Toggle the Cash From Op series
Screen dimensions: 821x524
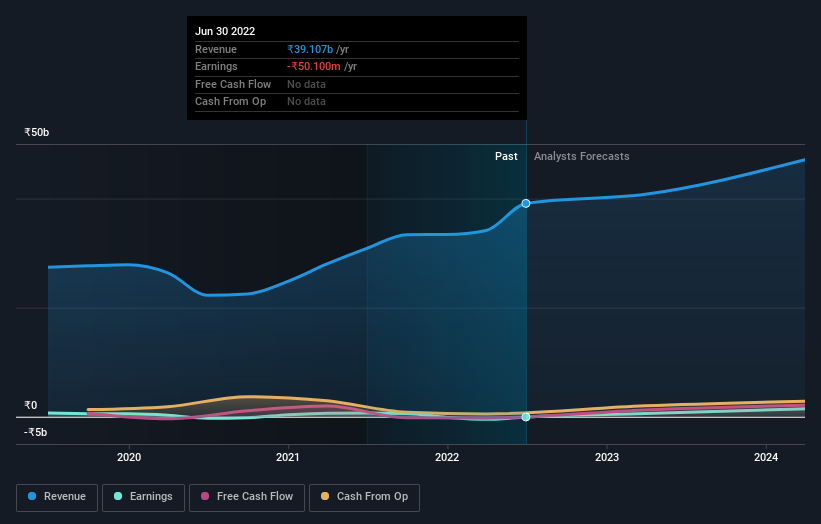(364, 497)
